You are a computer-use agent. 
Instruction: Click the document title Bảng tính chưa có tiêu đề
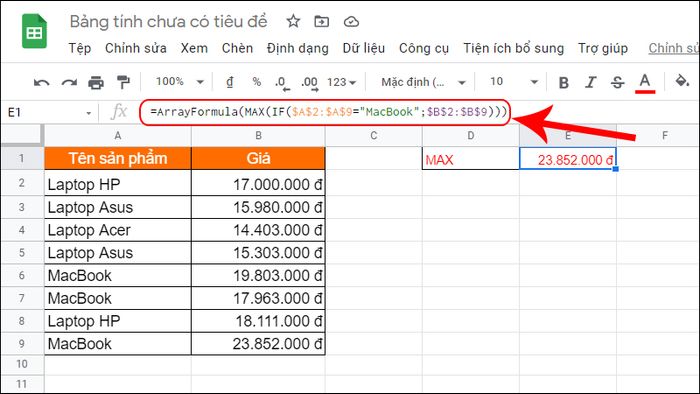click(168, 21)
